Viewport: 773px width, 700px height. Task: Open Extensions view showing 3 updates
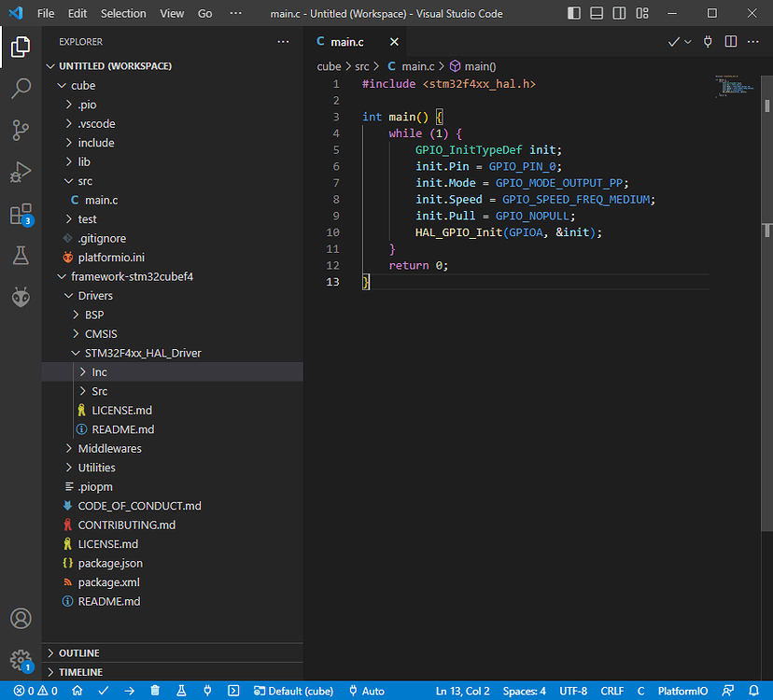tap(21, 213)
